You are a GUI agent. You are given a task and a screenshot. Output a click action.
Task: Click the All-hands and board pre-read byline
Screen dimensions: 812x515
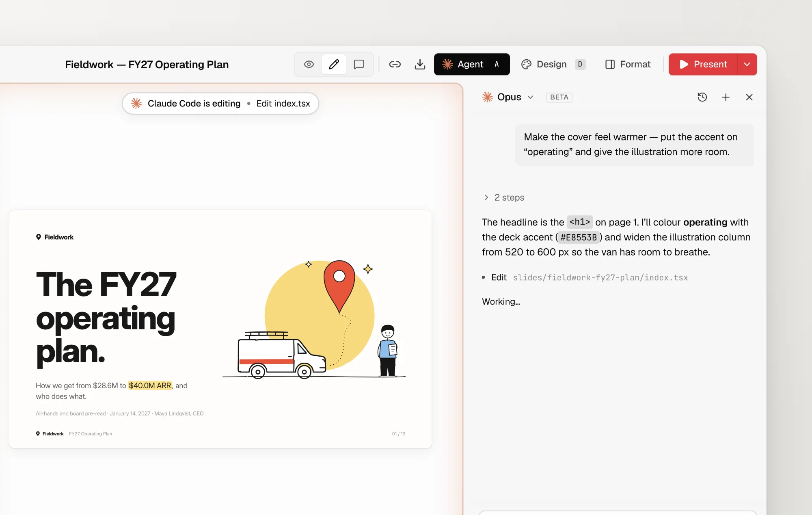click(x=120, y=413)
